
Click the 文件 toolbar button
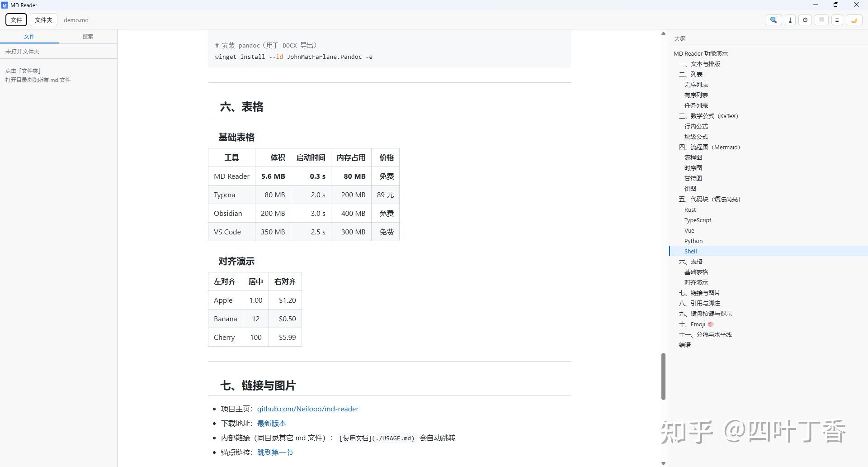coord(16,20)
